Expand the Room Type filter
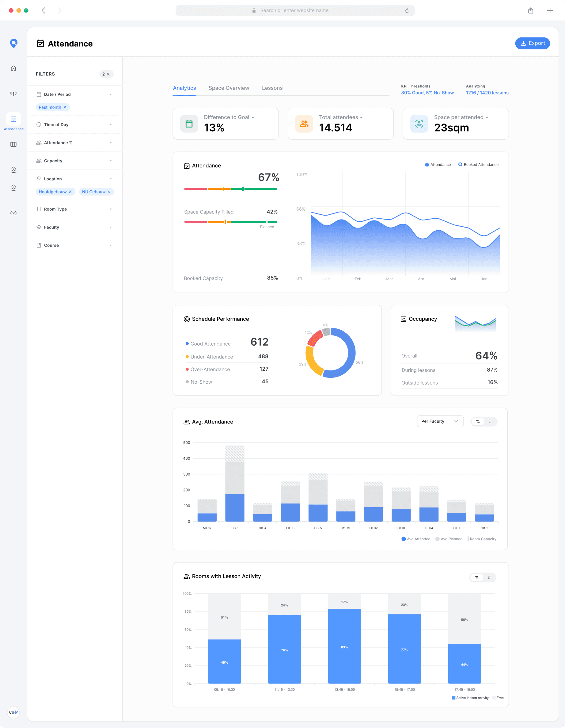 click(x=74, y=209)
